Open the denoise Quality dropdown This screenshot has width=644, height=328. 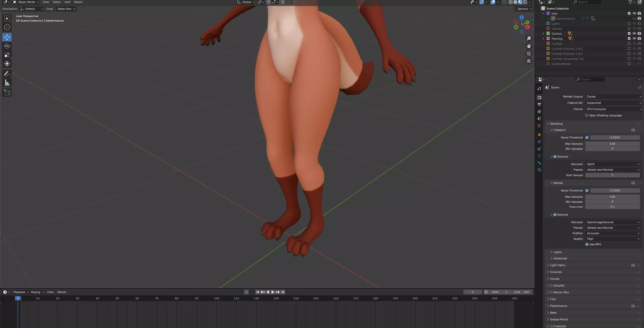pyautogui.click(x=613, y=239)
